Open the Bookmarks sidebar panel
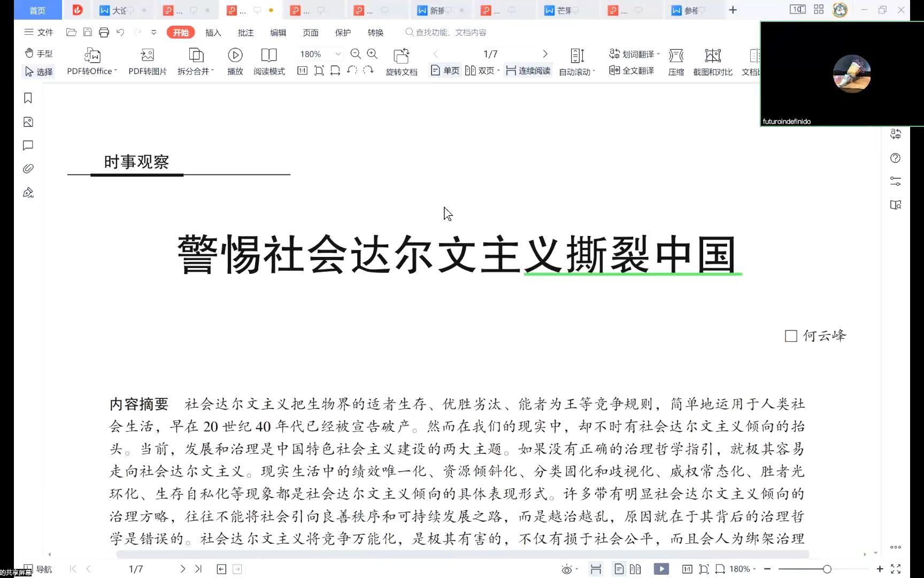 [28, 98]
